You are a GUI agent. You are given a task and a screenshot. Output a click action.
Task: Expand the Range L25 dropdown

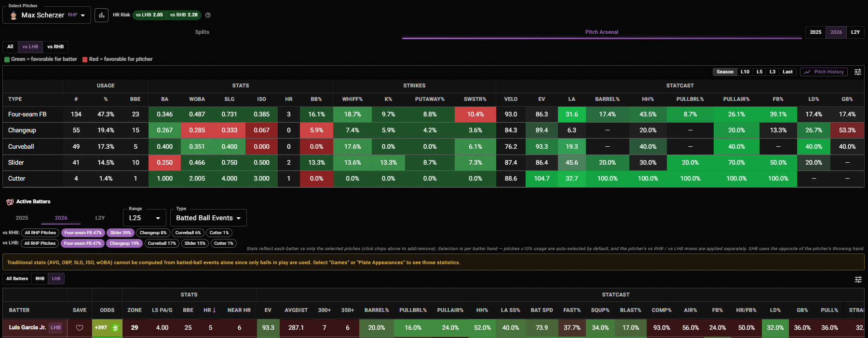(145, 218)
